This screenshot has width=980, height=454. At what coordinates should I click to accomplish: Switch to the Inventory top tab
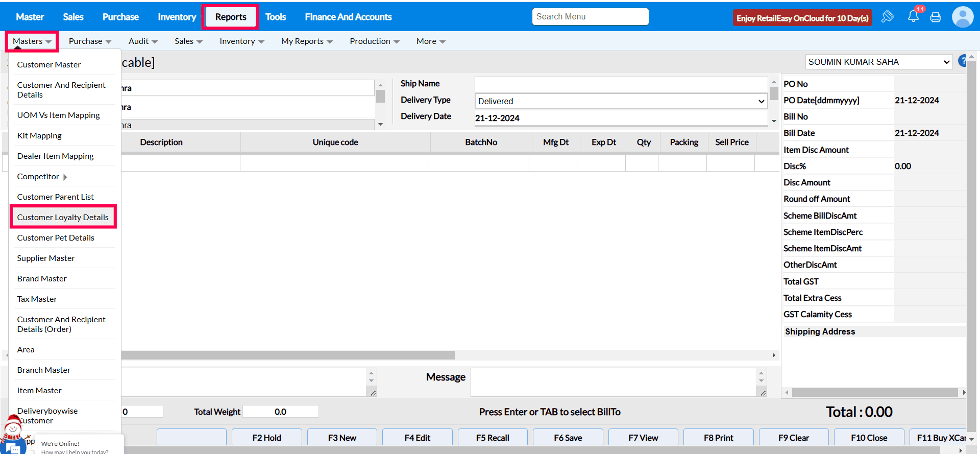pyautogui.click(x=177, y=17)
